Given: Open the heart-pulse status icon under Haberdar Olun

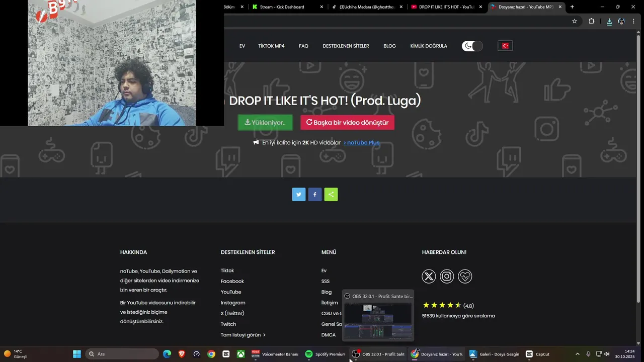Looking at the screenshot, I should coord(465,277).
